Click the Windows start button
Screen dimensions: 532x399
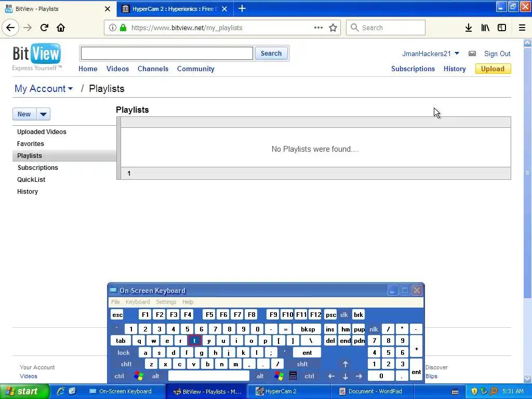tap(25, 391)
